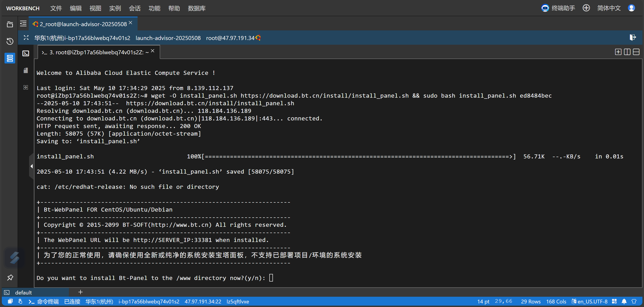Click the history clock icon in sidebar
Image resolution: width=644 pixels, height=307 pixels.
click(x=10, y=41)
